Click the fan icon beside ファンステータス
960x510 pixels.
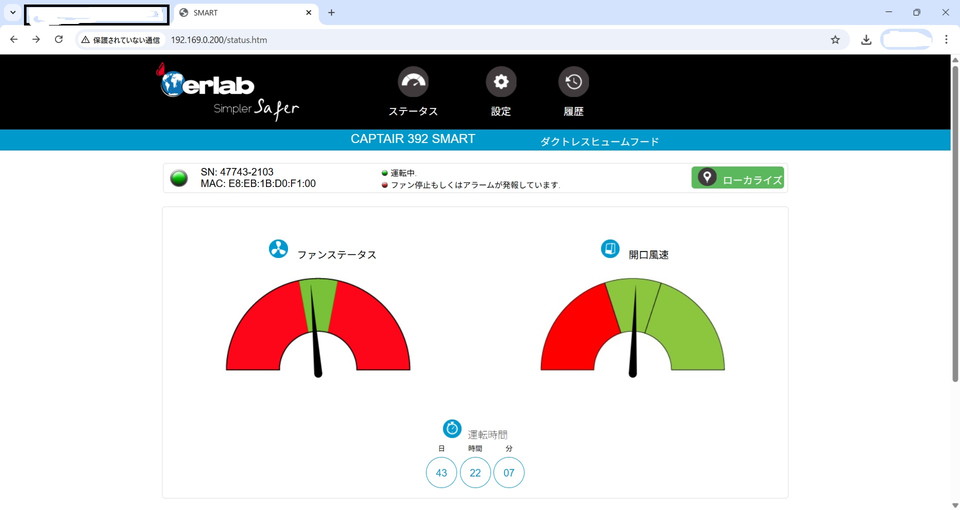[278, 249]
